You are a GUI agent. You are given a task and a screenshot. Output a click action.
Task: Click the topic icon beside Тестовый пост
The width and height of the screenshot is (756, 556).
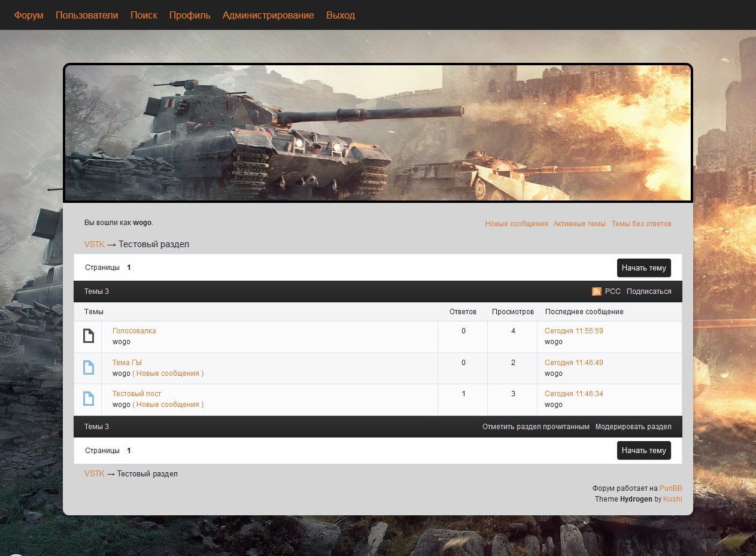(x=89, y=399)
